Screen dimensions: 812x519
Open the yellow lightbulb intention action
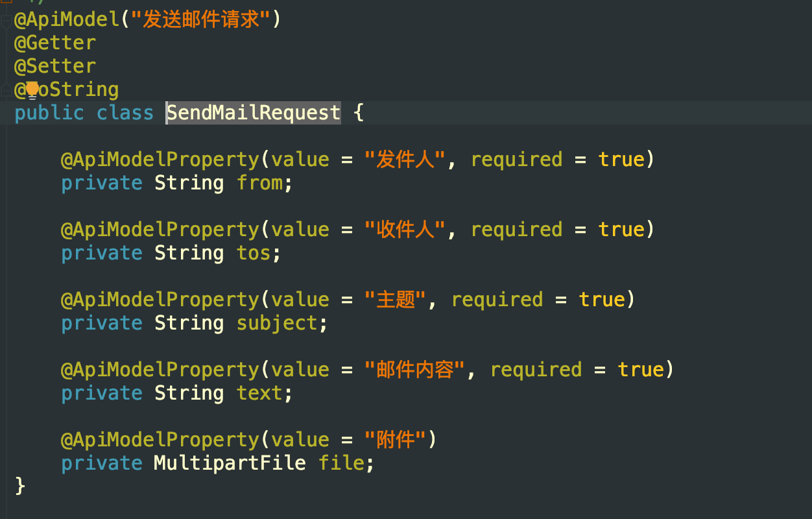click(x=32, y=90)
